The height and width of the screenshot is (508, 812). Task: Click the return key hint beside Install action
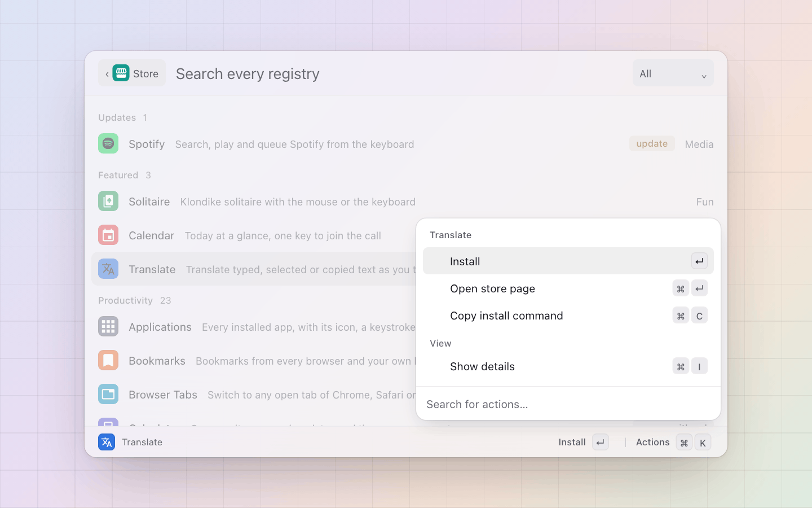(699, 261)
